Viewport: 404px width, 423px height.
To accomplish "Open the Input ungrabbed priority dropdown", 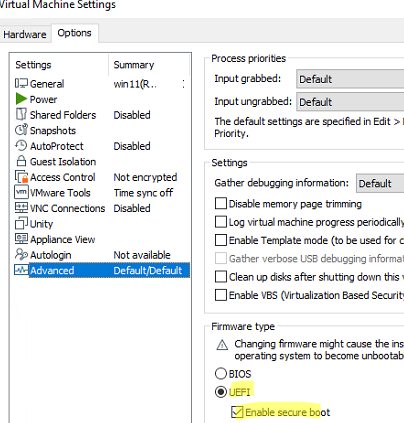I will (x=350, y=102).
